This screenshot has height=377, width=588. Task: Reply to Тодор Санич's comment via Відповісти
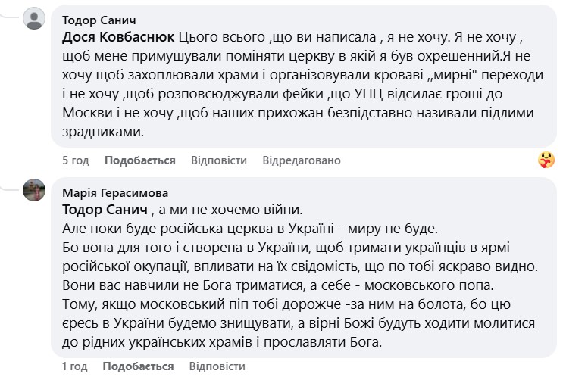(219, 160)
